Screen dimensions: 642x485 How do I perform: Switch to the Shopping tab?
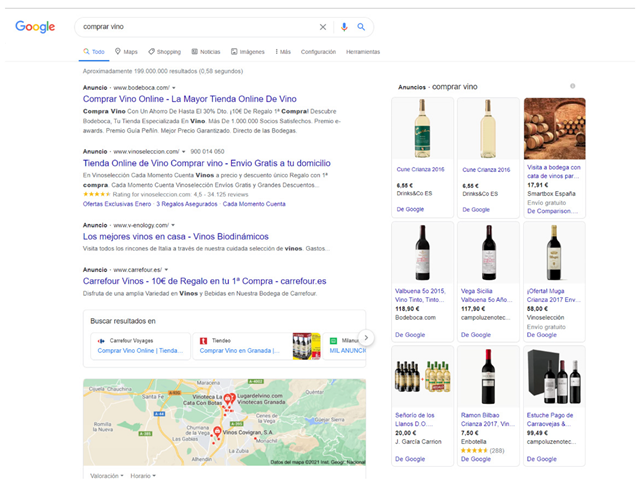point(164,51)
